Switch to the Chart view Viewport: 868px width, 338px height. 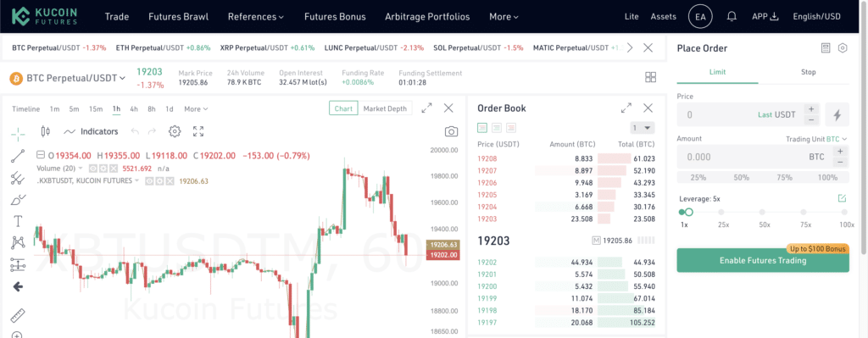343,108
